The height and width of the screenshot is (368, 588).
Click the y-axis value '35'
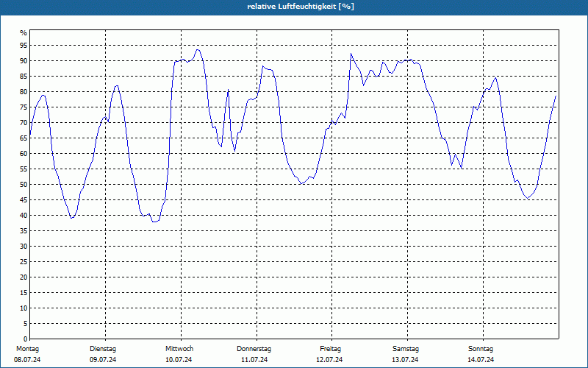[24, 231]
